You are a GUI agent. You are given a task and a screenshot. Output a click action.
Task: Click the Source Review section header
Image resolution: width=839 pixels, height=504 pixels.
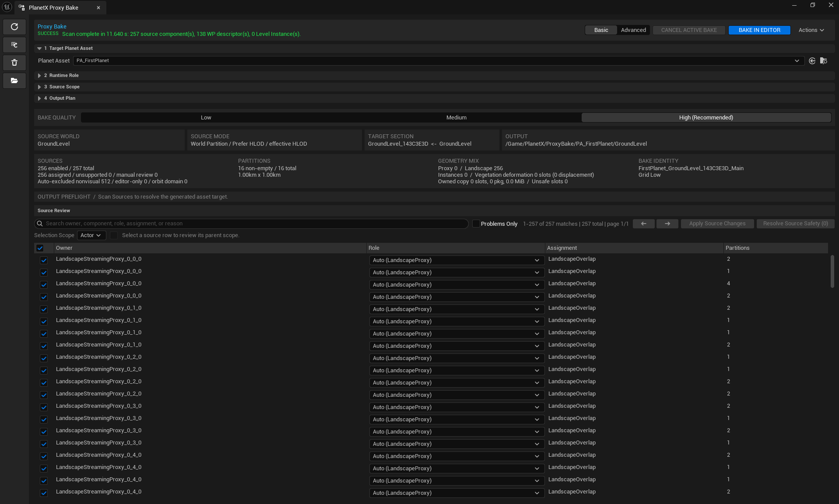tap(434, 211)
